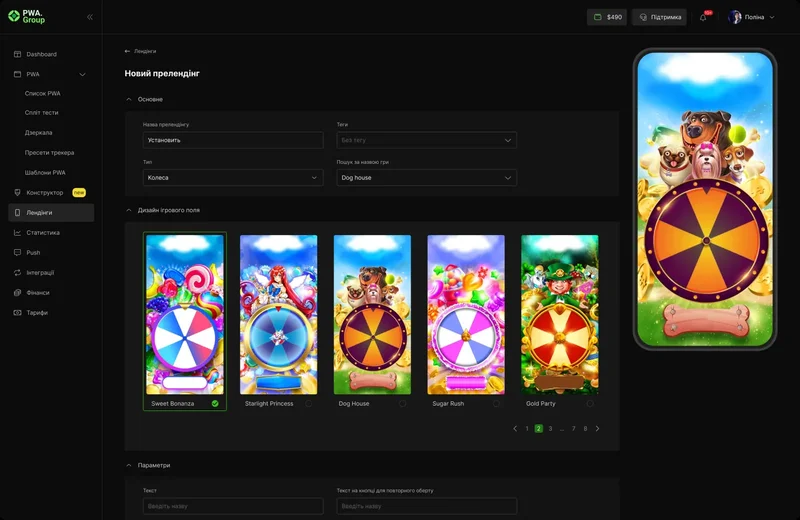
Task: Click the wheel in phone preview
Action: click(x=706, y=240)
